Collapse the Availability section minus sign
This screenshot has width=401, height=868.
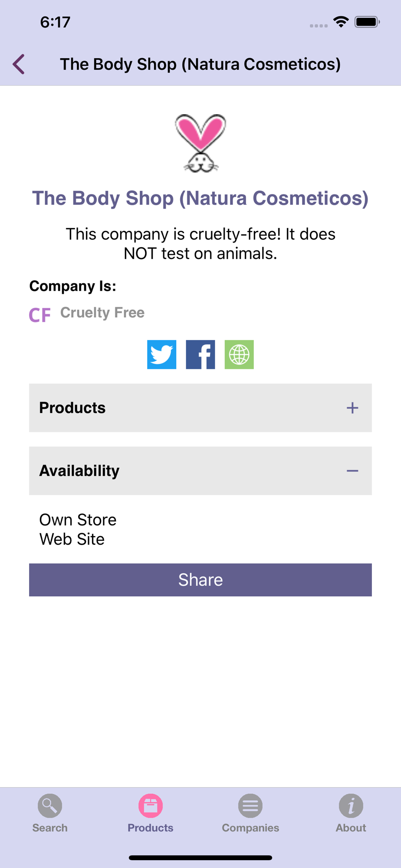[x=352, y=471]
